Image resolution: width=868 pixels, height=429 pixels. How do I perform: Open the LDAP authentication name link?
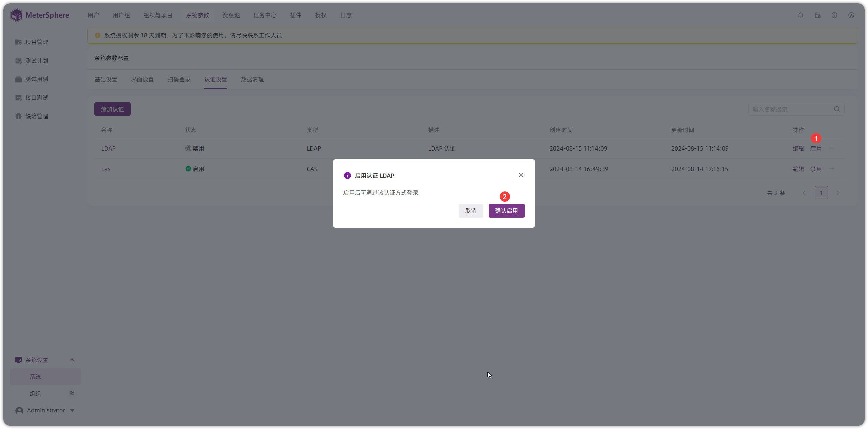(108, 148)
